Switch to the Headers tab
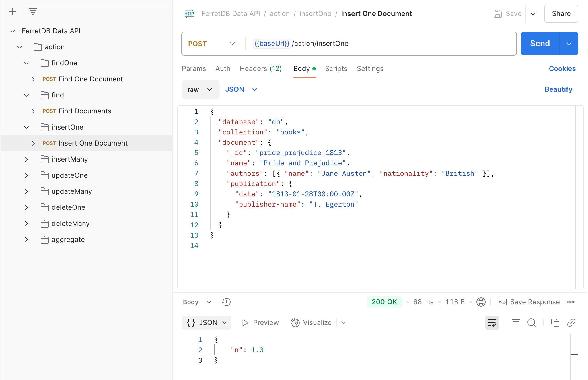 [260, 69]
